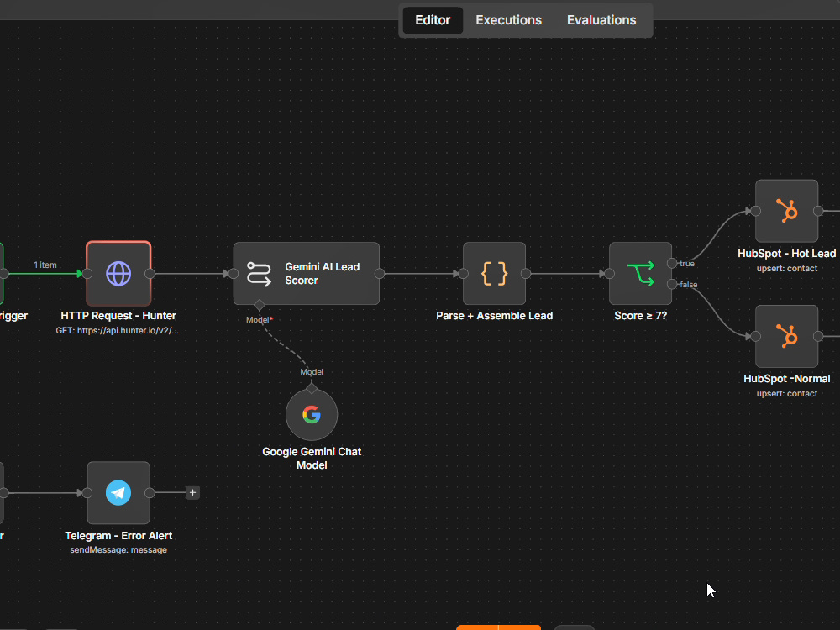Click the output port of Telegram - Error Alert

(x=150, y=493)
